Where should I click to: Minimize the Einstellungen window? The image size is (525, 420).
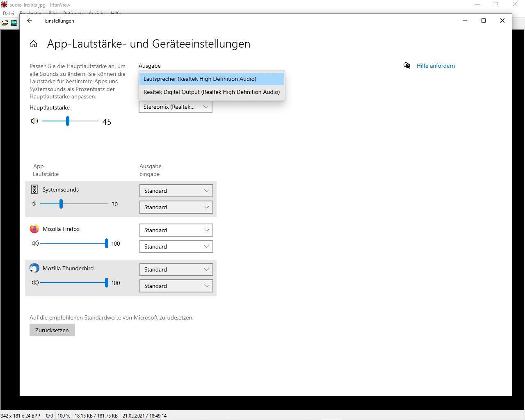[465, 21]
